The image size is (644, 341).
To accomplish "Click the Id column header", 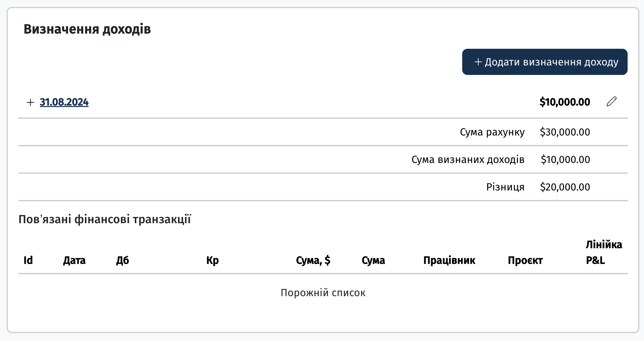I will click(28, 260).
